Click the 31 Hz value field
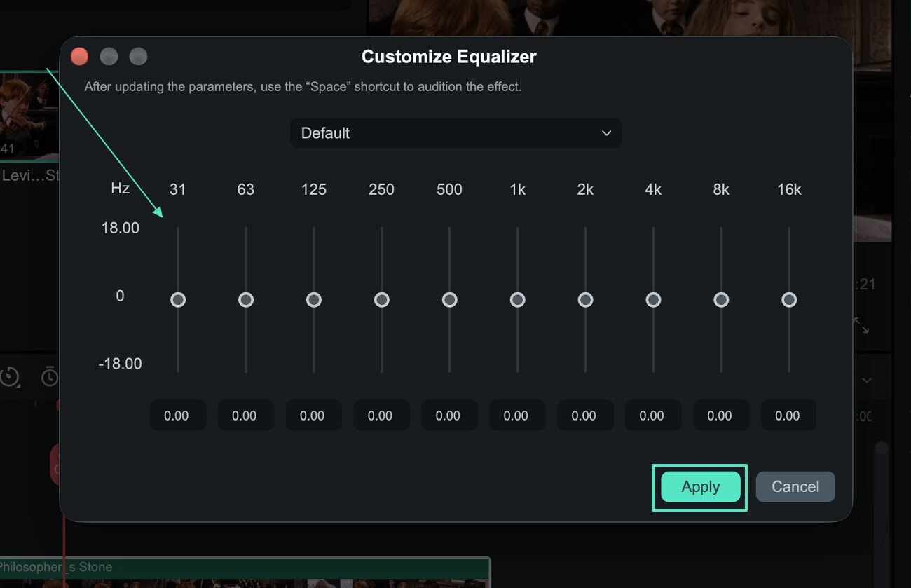The height and width of the screenshot is (588, 911). point(177,416)
